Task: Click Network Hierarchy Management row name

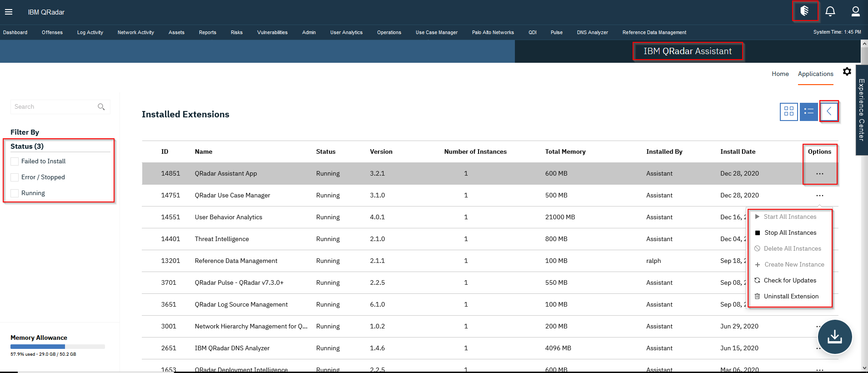Action: pyautogui.click(x=251, y=326)
